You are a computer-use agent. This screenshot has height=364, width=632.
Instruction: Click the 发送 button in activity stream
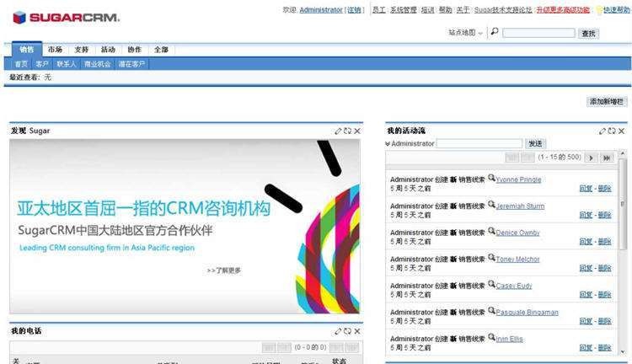tap(535, 143)
